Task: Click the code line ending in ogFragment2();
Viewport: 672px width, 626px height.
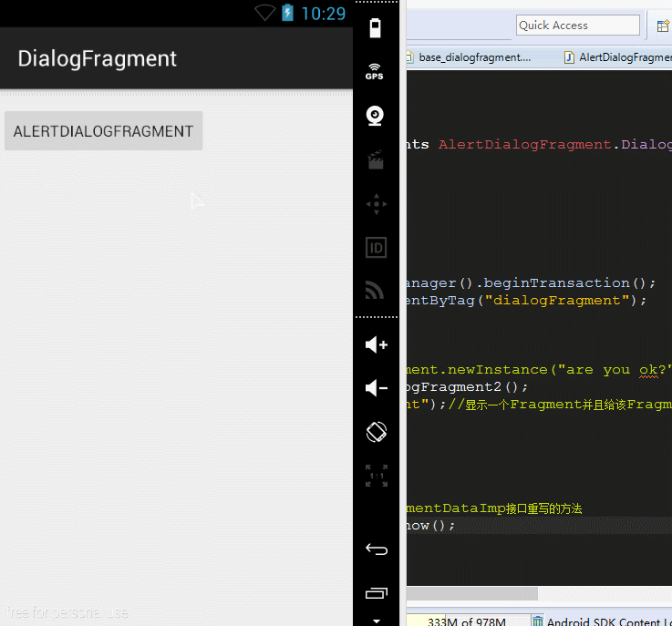Action: 467,387
